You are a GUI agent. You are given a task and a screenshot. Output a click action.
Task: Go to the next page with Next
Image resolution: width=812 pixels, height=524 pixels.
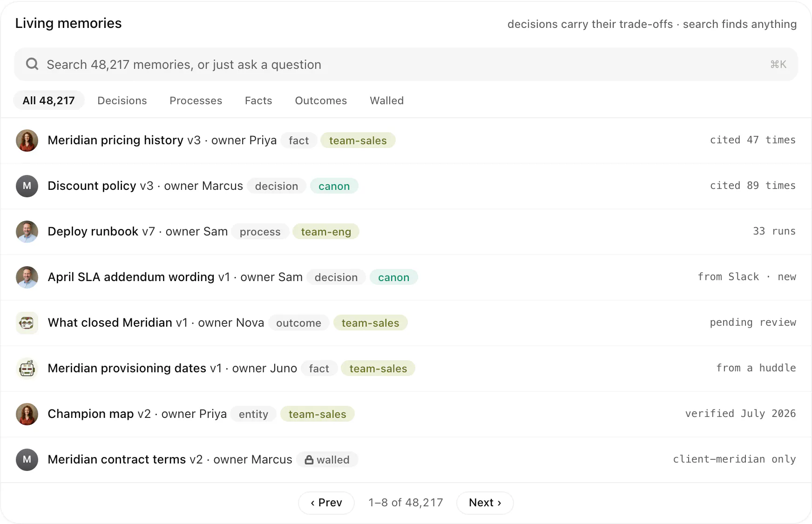(485, 503)
